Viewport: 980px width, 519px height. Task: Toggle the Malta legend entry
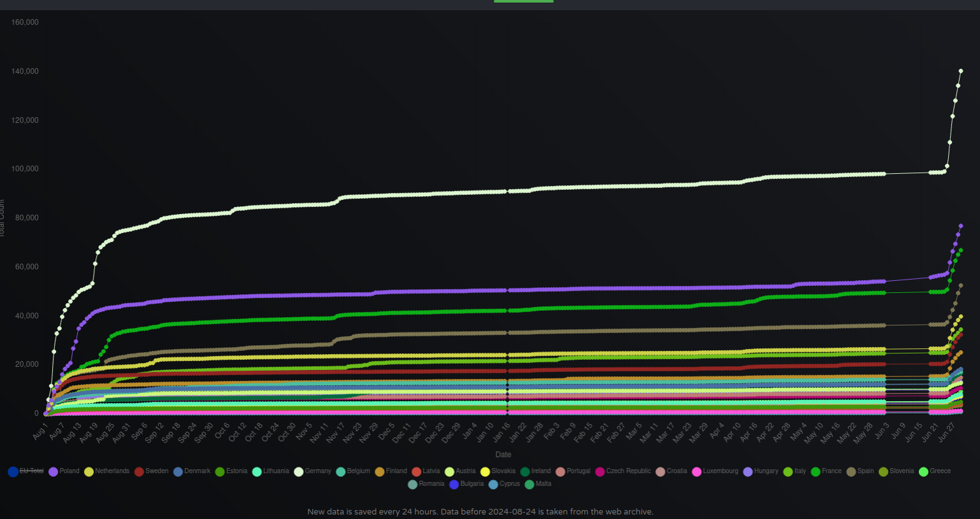coord(538,484)
